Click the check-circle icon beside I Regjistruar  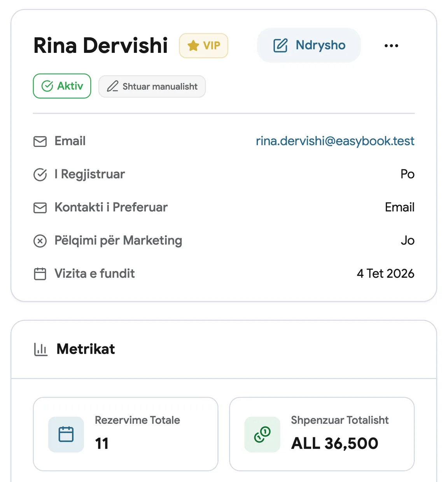pyautogui.click(x=40, y=175)
